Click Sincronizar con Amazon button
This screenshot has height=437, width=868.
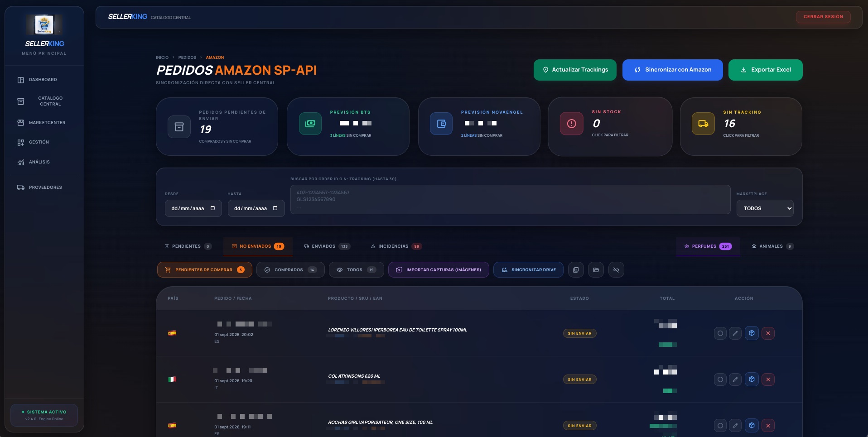672,70
